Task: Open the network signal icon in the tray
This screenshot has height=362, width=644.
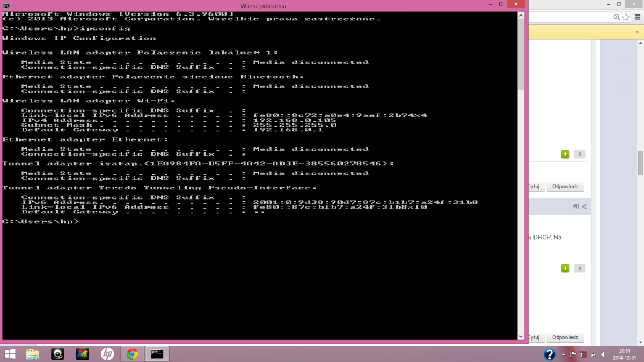Action: click(x=592, y=354)
